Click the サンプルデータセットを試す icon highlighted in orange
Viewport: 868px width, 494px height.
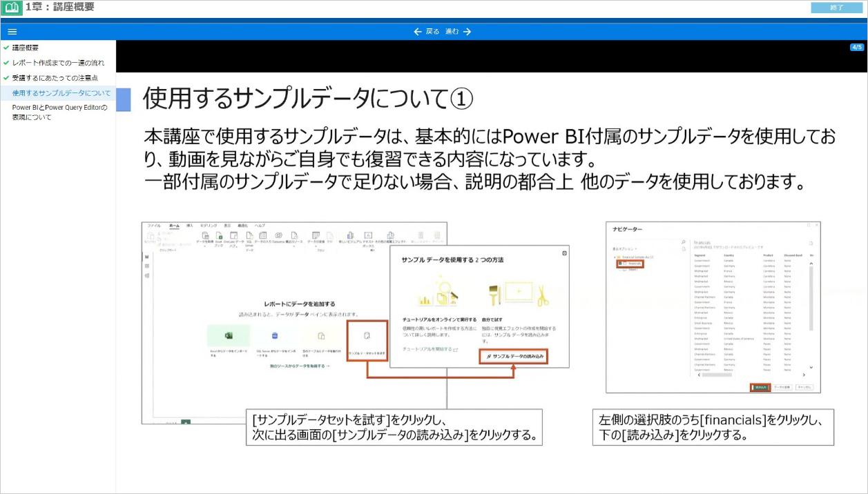click(x=367, y=335)
